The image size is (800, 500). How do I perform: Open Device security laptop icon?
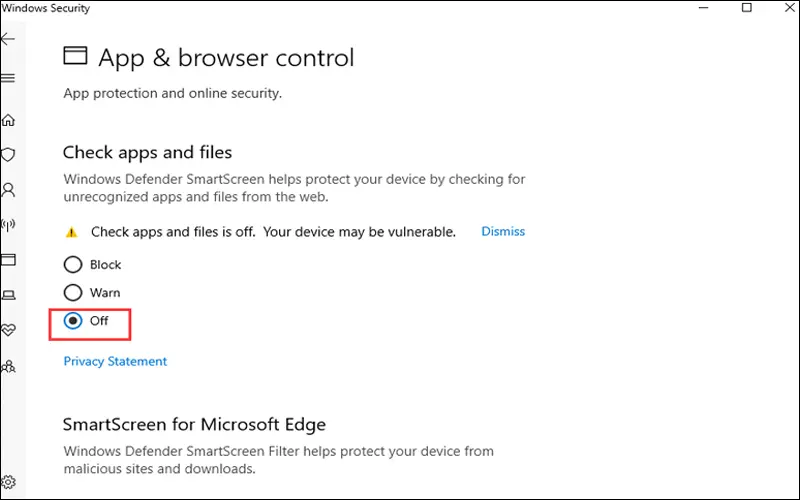[x=8, y=295]
